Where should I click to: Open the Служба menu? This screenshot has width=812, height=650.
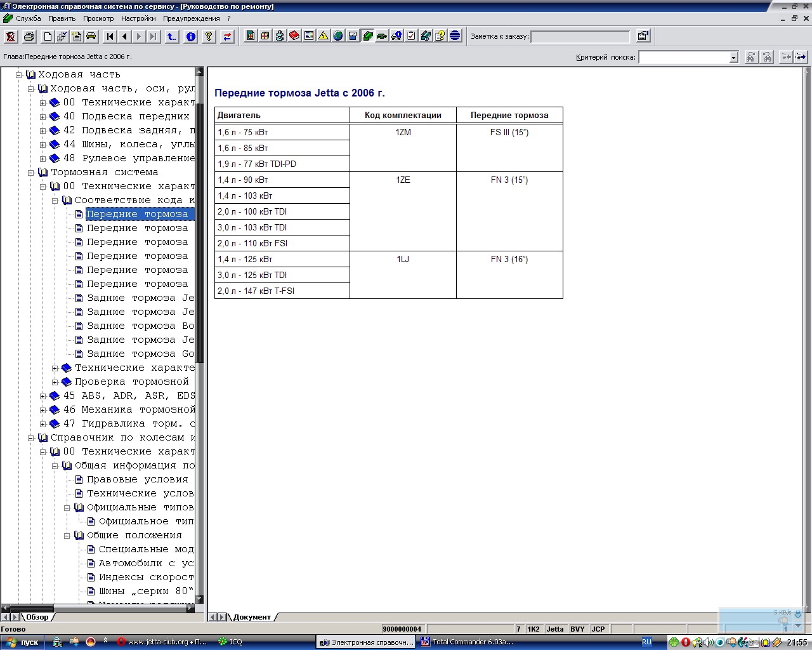tap(29, 18)
